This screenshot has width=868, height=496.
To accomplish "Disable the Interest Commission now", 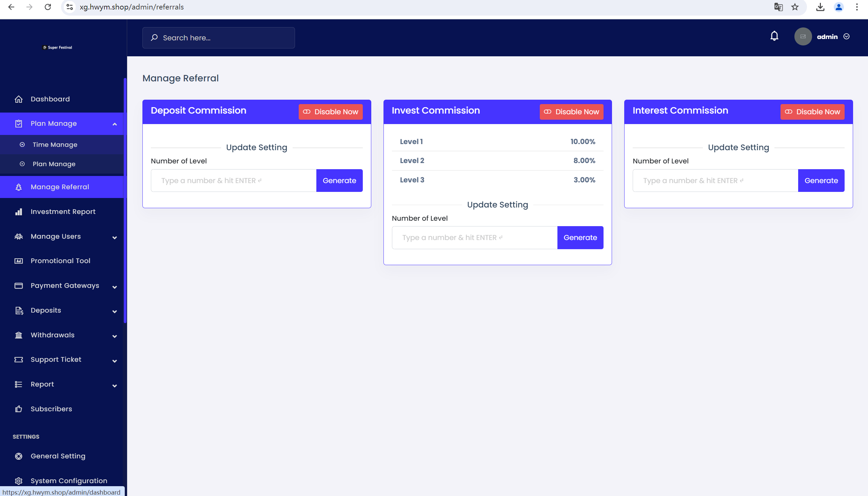I will point(812,112).
